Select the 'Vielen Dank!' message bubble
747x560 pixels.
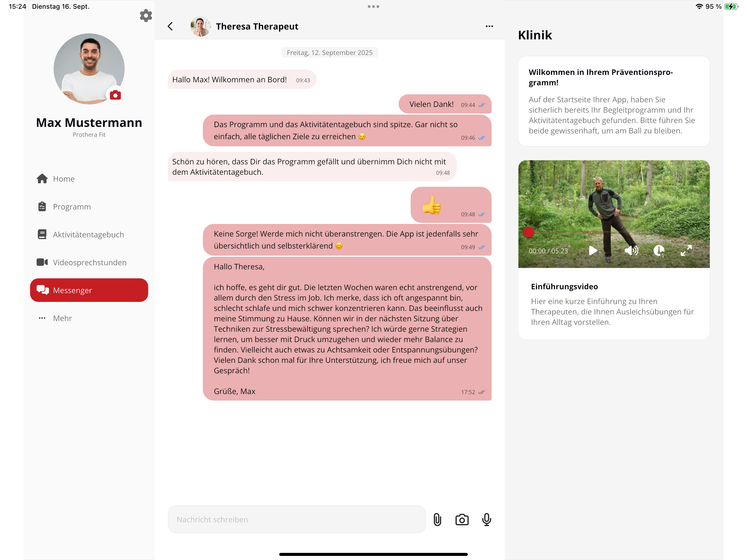(x=445, y=104)
